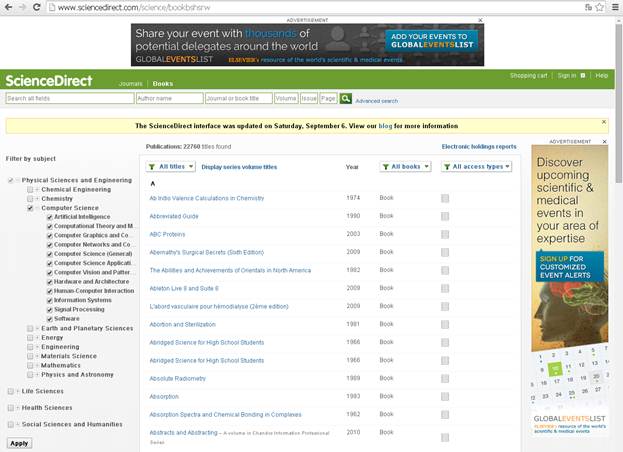Click access icon for Abortion and Sterilization
623x452 pixels.
tap(445, 325)
